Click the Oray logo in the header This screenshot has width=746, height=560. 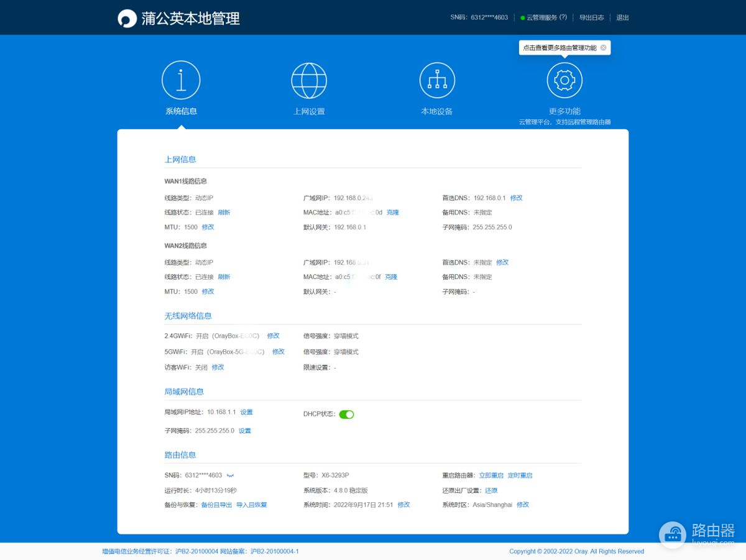[127, 19]
